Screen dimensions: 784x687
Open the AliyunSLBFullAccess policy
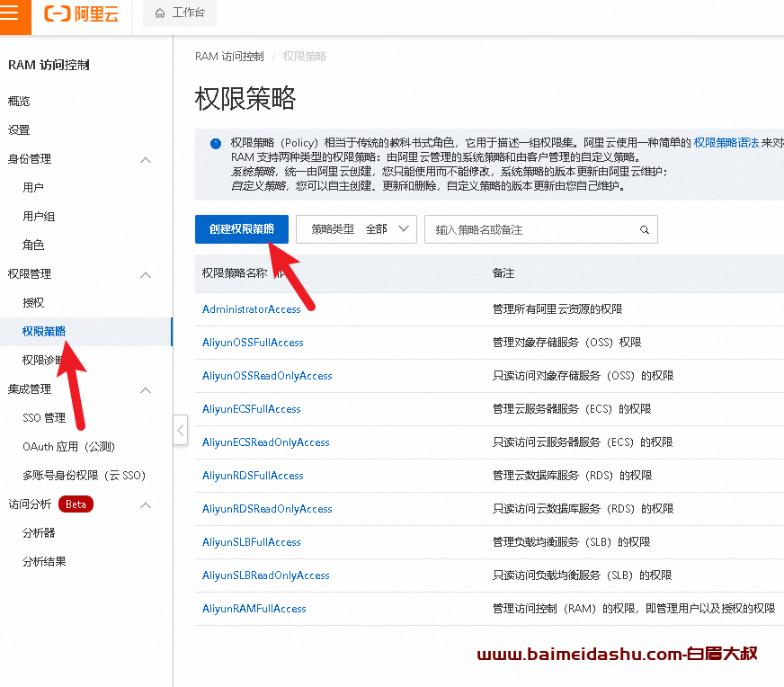click(x=251, y=542)
